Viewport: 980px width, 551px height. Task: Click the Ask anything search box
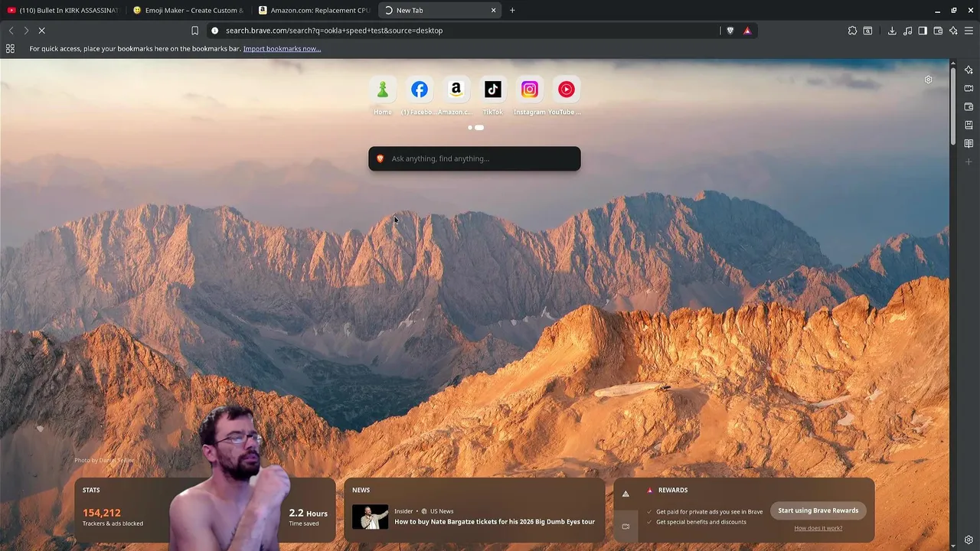tap(475, 158)
